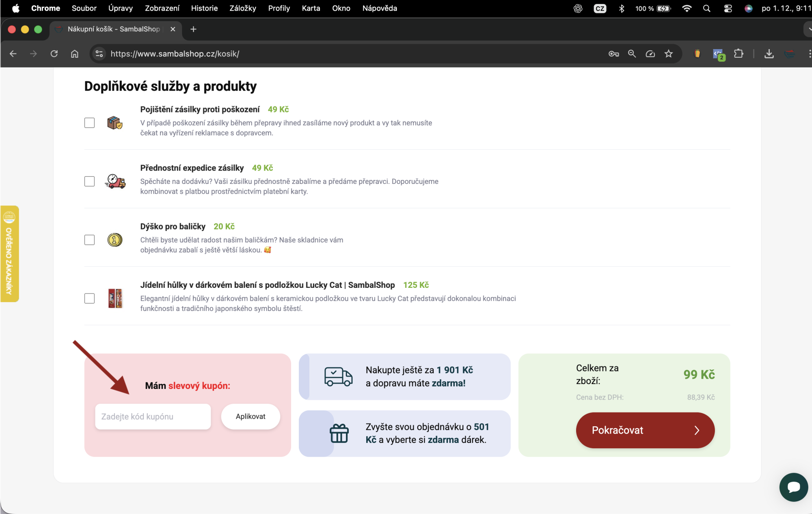Image resolution: width=812 pixels, height=514 pixels.
Task: Open the Záložky menu
Action: [x=242, y=8]
